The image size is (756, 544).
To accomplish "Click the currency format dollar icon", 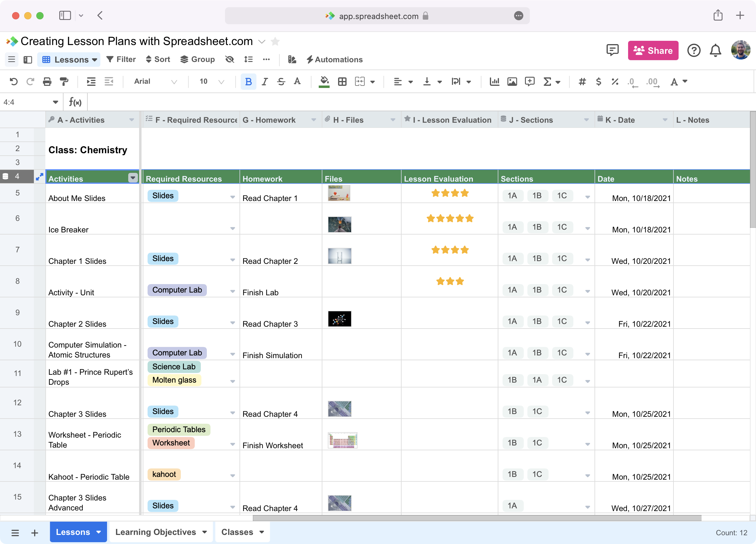I will coord(598,82).
